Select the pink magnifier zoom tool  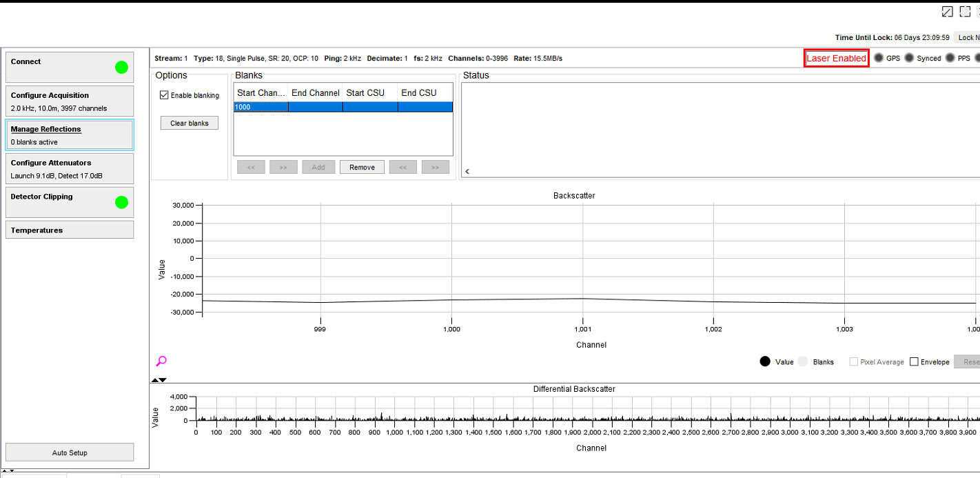[x=161, y=361]
